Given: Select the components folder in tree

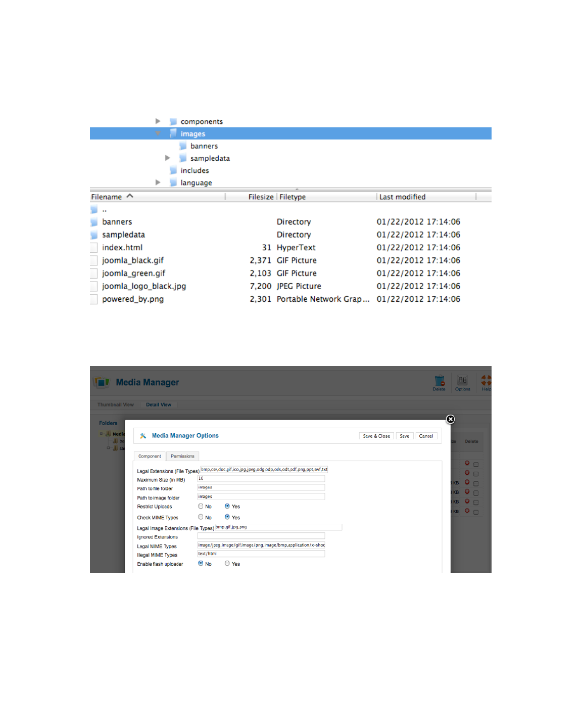Looking at the screenshot, I should click(202, 121).
